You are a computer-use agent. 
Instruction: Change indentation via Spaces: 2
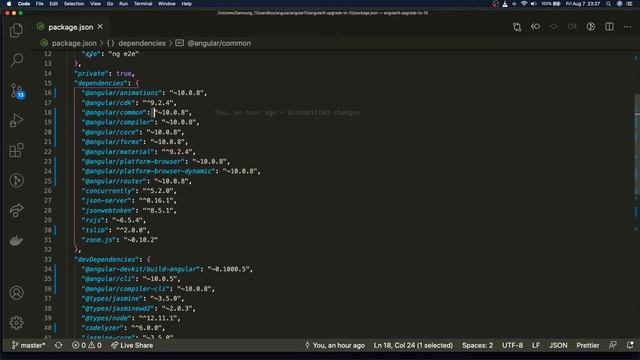tap(478, 345)
